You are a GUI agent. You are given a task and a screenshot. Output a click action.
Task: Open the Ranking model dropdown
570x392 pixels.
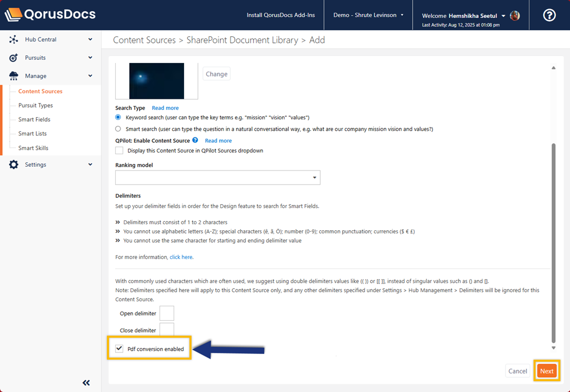(218, 178)
